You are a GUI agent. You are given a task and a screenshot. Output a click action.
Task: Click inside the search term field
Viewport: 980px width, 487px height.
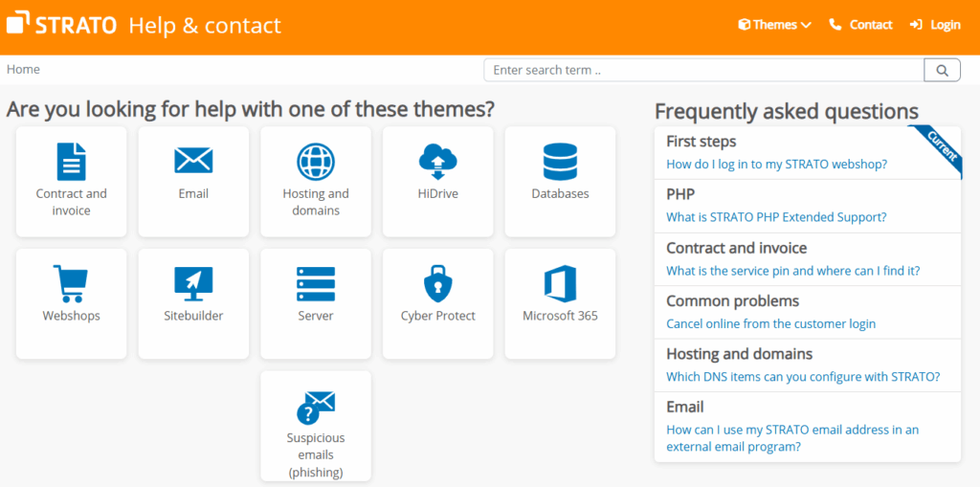pyautogui.click(x=703, y=70)
